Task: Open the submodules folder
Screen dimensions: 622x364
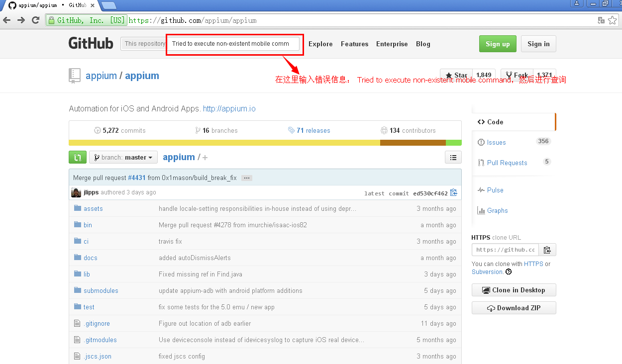Action: [x=101, y=290]
